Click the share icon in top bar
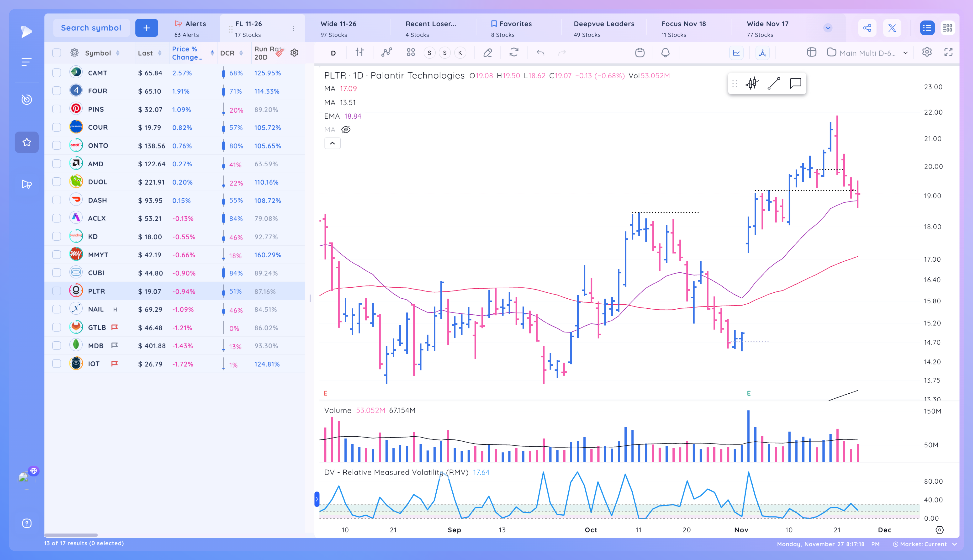Viewport: 973px width, 560px height. pyautogui.click(x=867, y=28)
